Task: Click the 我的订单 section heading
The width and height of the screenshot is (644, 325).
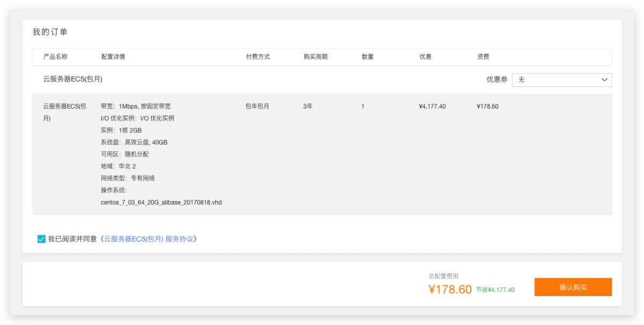Action: [x=50, y=32]
